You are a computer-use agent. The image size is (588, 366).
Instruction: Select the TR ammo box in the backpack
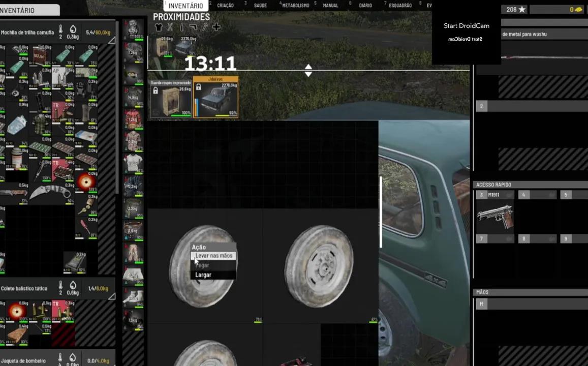click(63, 171)
